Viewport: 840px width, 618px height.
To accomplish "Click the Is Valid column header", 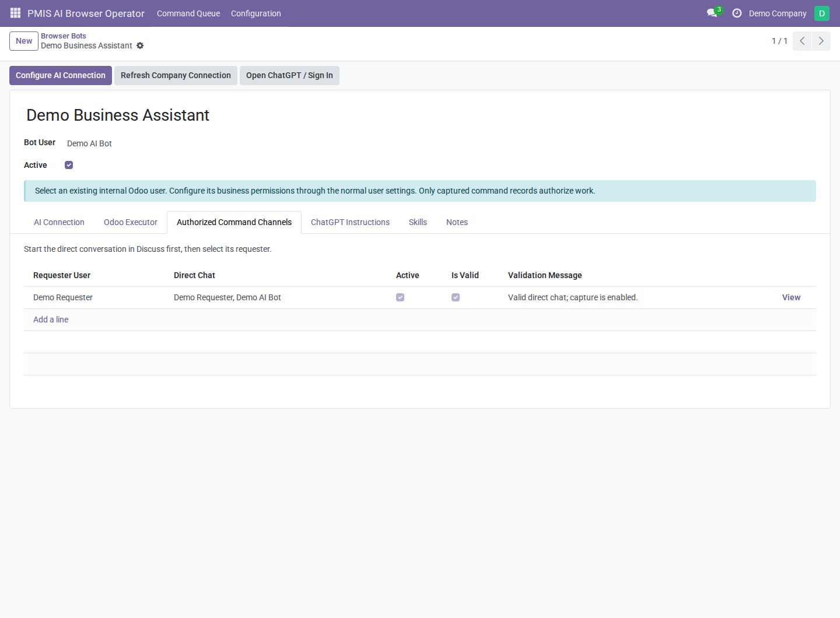I will [x=465, y=275].
